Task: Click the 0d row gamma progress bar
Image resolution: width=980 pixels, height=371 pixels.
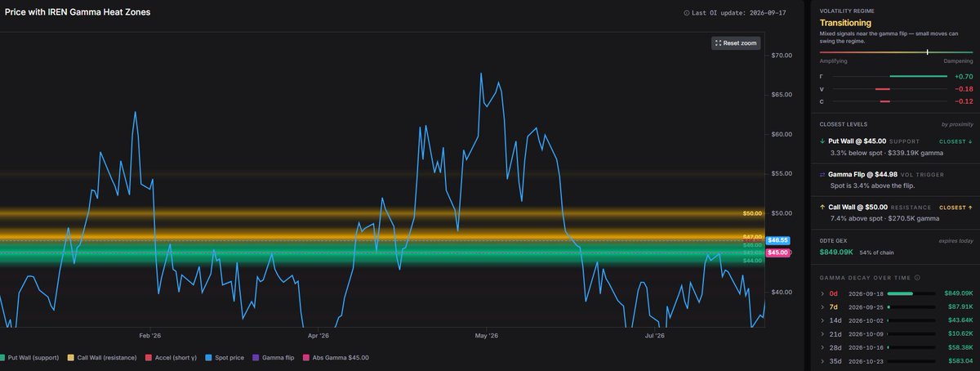Action: click(911, 293)
